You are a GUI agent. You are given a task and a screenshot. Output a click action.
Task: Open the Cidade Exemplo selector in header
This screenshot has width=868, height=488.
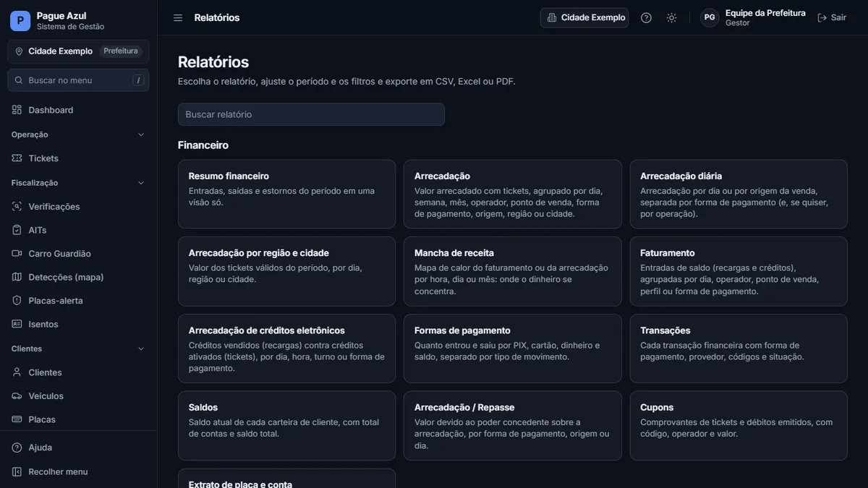(584, 17)
